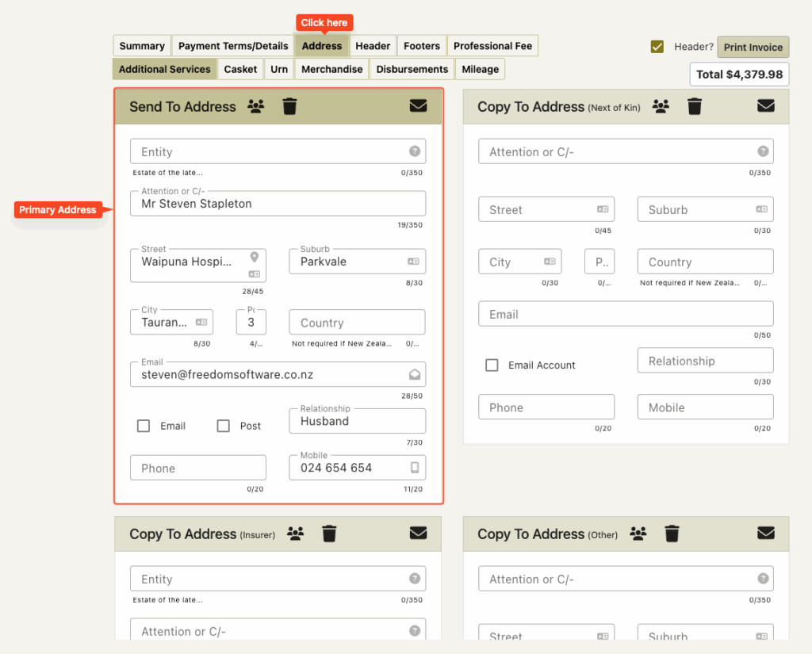Image resolution: width=812 pixels, height=654 pixels.
Task: Click the contact card icon in Send To Street field
Action: tap(255, 274)
